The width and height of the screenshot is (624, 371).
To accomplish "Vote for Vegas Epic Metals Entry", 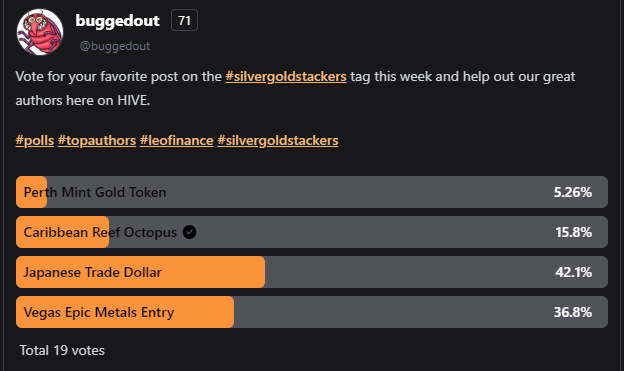I will click(312, 312).
